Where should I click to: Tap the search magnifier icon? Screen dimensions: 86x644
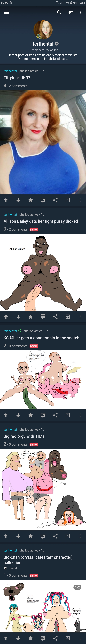click(59, 13)
